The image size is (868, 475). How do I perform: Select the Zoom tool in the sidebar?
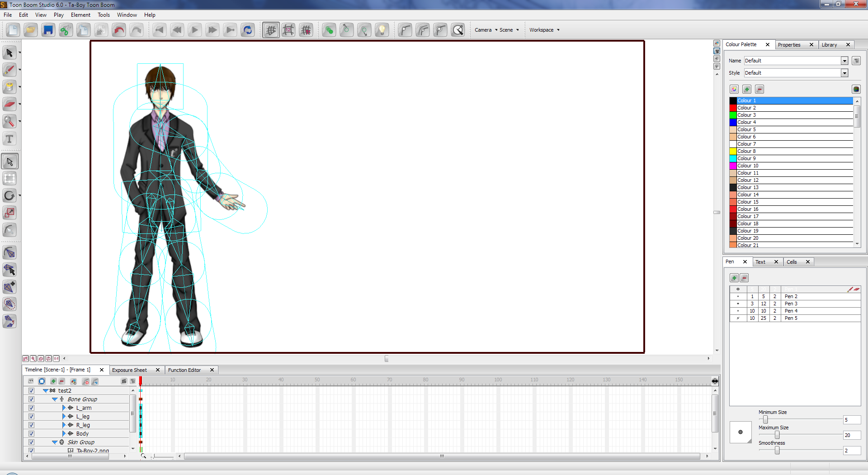[x=10, y=121]
